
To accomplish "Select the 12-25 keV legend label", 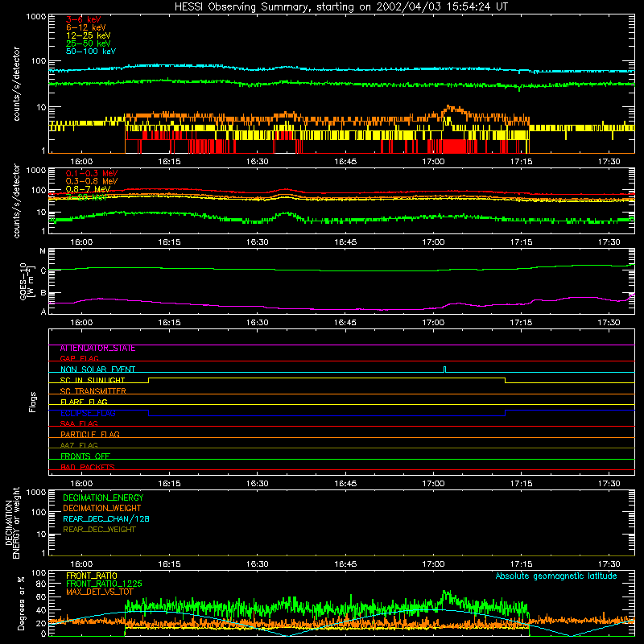I will tap(89, 35).
